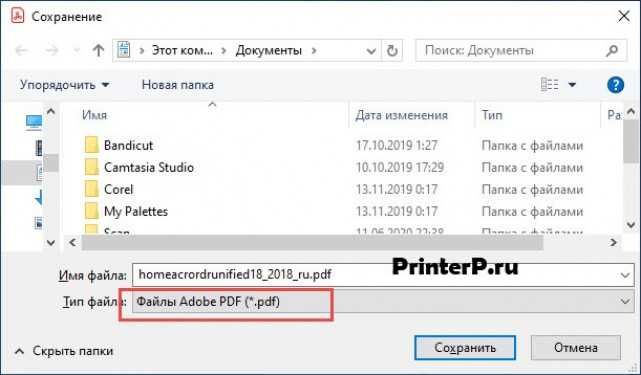Expand the address bar history dropdown
Viewport: 641px width, 375px height.
[371, 51]
